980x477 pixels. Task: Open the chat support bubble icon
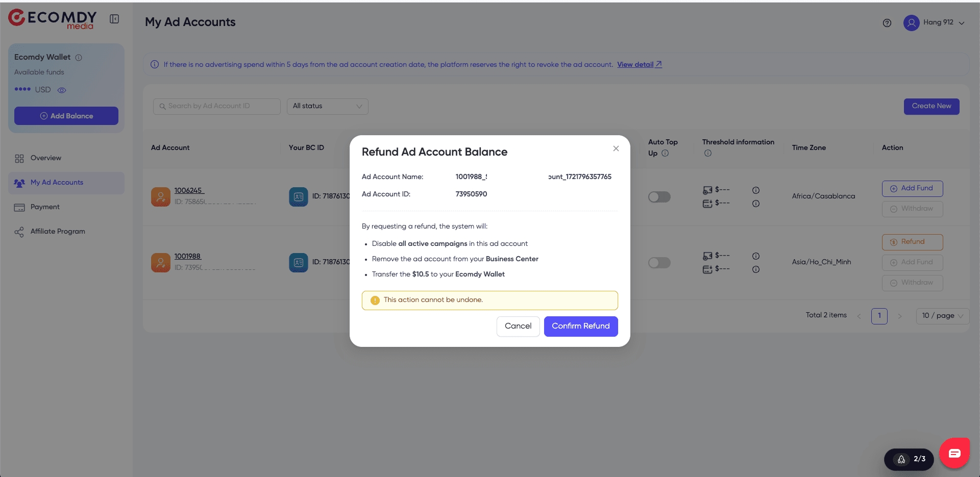point(954,453)
